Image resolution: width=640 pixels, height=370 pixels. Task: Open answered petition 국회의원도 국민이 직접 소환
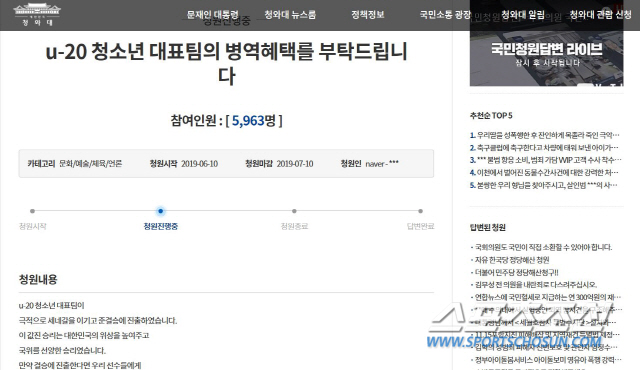click(543, 247)
